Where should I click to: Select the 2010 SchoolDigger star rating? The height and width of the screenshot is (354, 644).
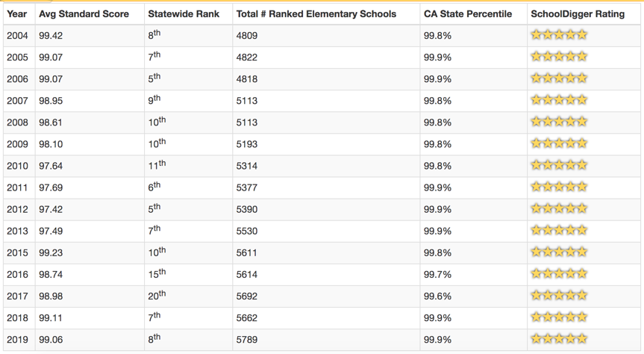click(x=559, y=165)
